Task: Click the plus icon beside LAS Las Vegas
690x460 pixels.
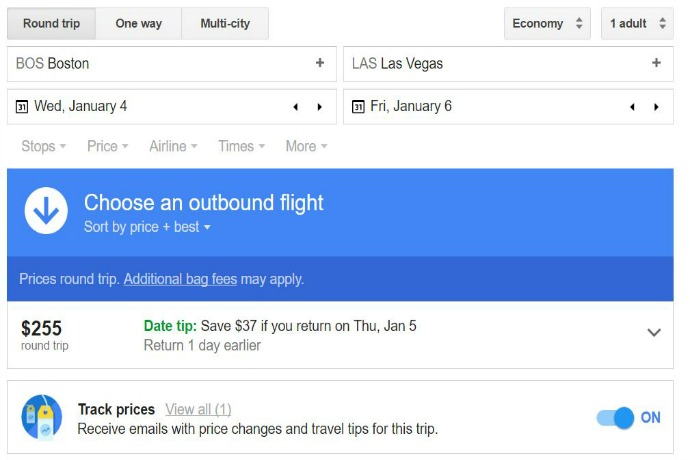Action: coord(656,63)
